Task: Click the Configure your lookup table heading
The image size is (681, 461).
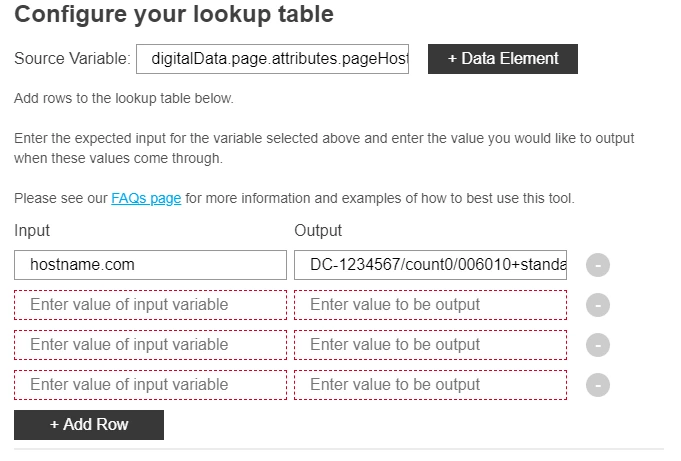Action: point(174,15)
